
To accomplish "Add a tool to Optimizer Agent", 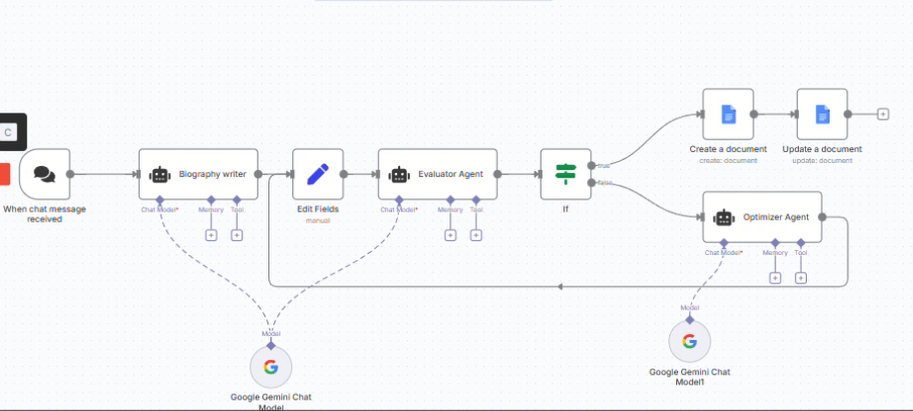I will (x=801, y=277).
